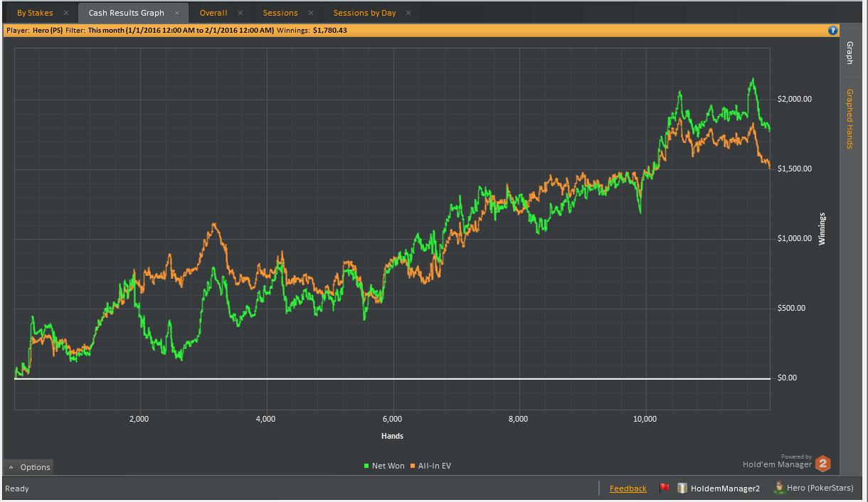Image resolution: width=868 pixels, height=502 pixels.
Task: Click the 2,000 hands axis label
Action: click(139, 419)
